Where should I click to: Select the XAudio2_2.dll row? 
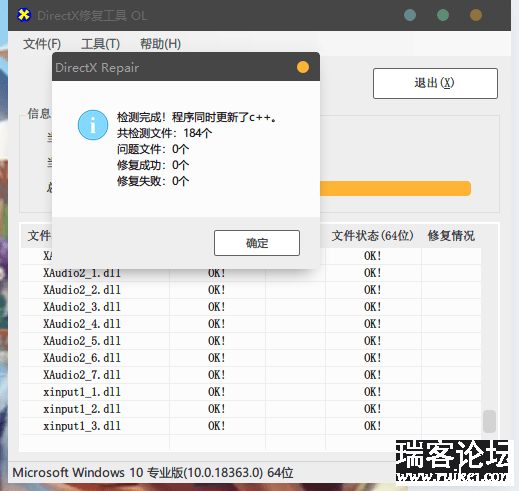pos(251,290)
